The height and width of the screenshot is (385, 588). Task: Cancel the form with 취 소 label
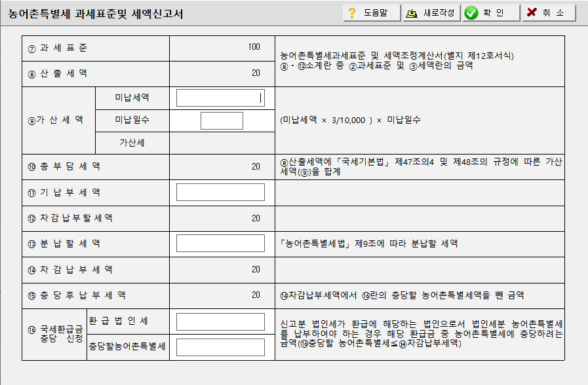point(553,12)
